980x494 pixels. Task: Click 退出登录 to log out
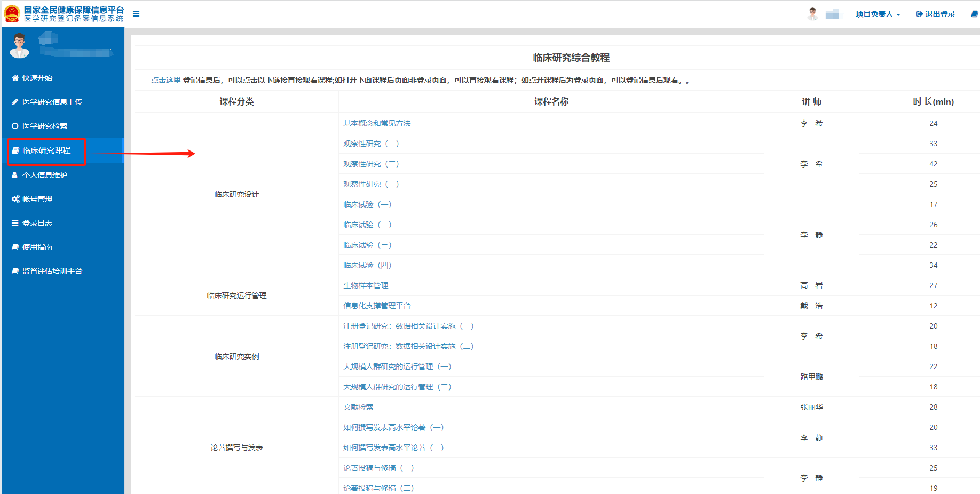[936, 14]
